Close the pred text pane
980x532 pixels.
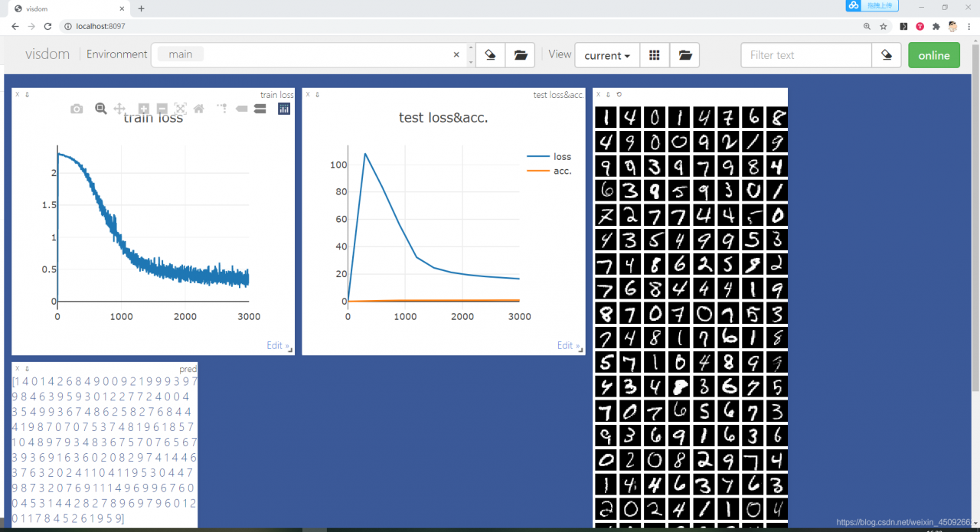pos(17,369)
